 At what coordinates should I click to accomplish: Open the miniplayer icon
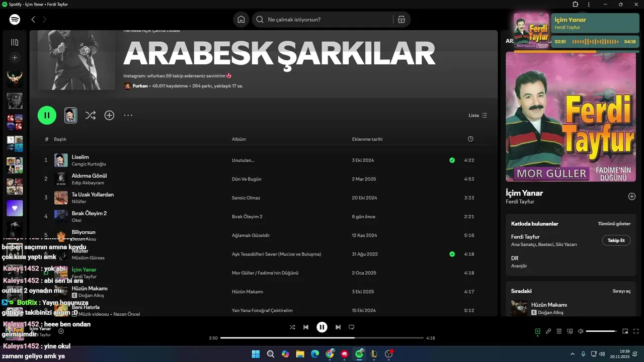tap(625, 331)
